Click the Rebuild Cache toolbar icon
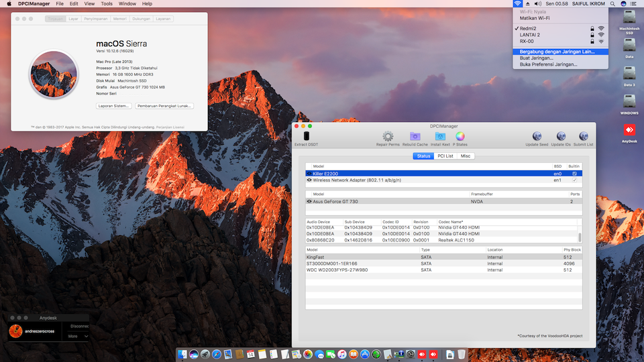 pyautogui.click(x=415, y=136)
